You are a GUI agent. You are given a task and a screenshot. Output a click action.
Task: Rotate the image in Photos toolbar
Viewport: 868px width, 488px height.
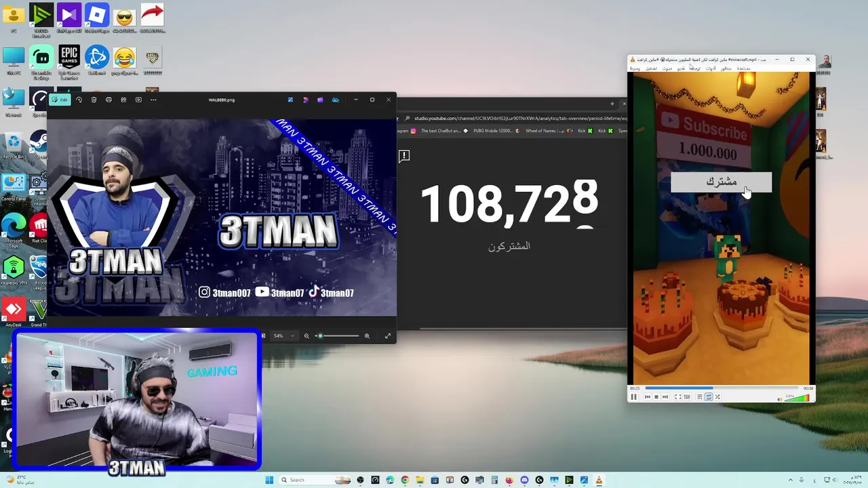[x=79, y=100]
